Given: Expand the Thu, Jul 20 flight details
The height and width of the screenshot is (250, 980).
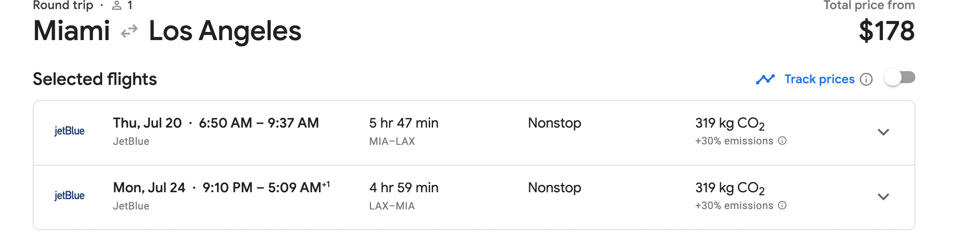Looking at the screenshot, I should 883,132.
